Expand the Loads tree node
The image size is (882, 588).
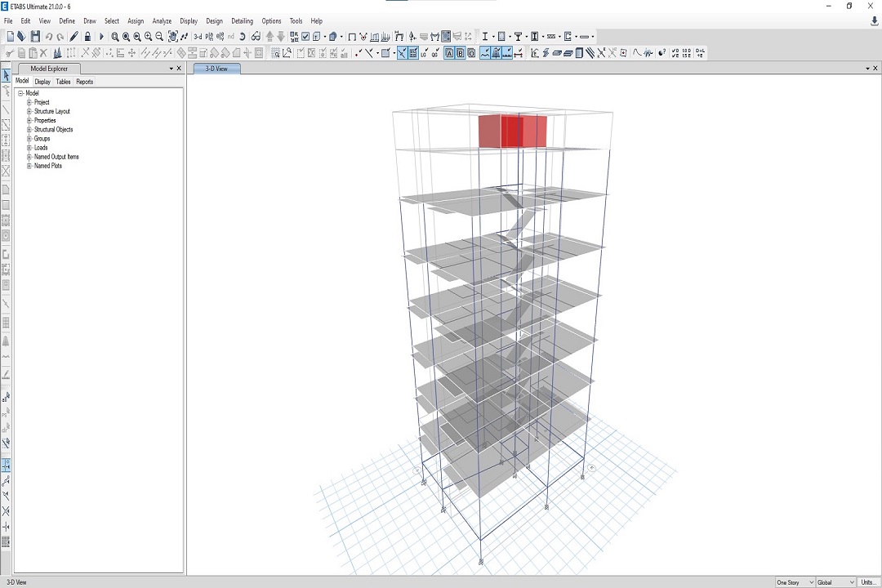click(x=29, y=148)
